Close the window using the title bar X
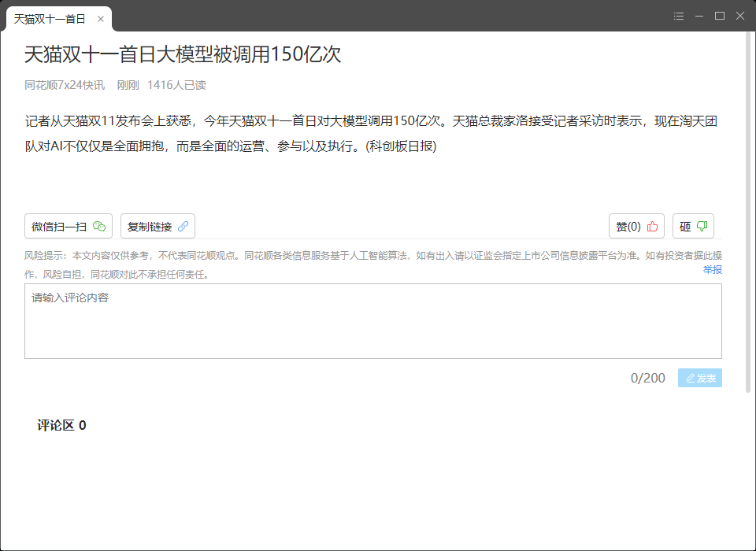 [739, 16]
